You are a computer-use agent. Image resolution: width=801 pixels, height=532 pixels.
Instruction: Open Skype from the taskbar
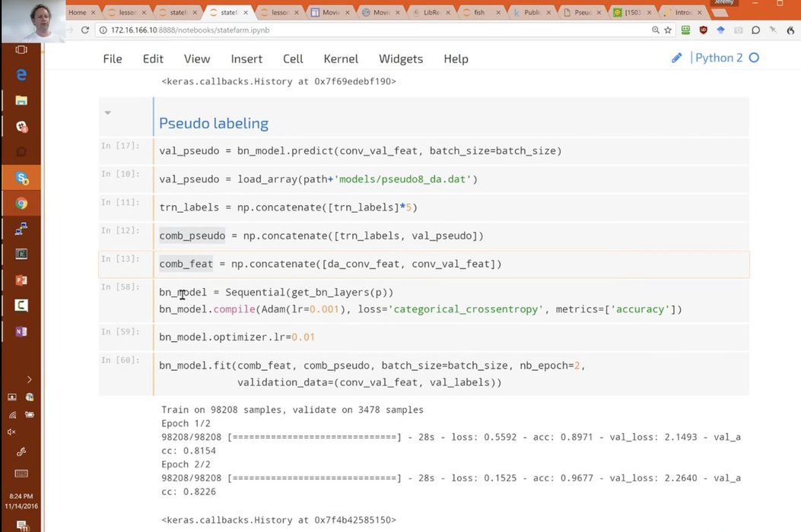pyautogui.click(x=21, y=178)
